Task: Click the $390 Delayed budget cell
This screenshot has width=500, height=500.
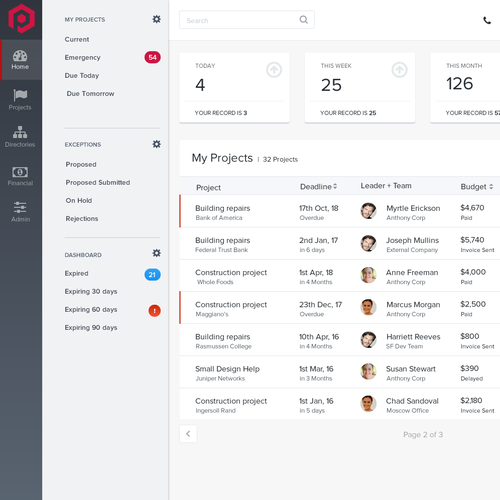Action: 472,373
